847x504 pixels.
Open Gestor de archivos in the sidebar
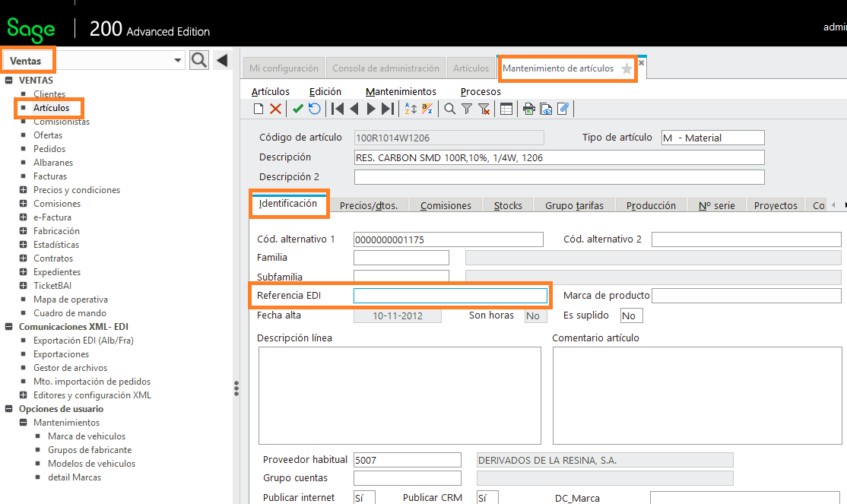(70, 368)
